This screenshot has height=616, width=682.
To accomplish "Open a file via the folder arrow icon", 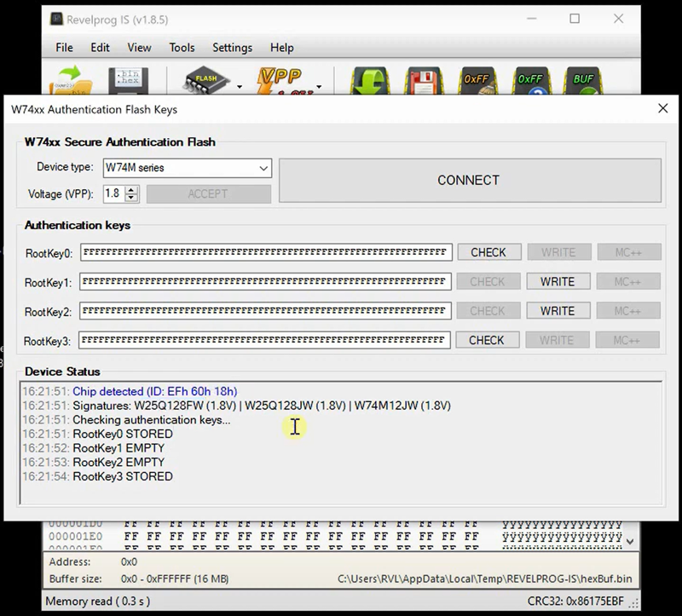I will 71,80.
